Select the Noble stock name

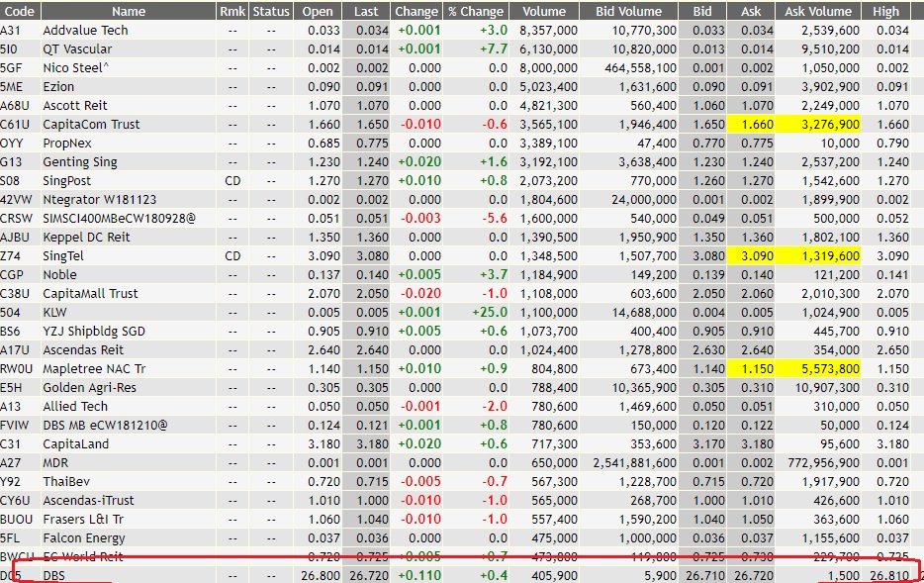coord(59,275)
